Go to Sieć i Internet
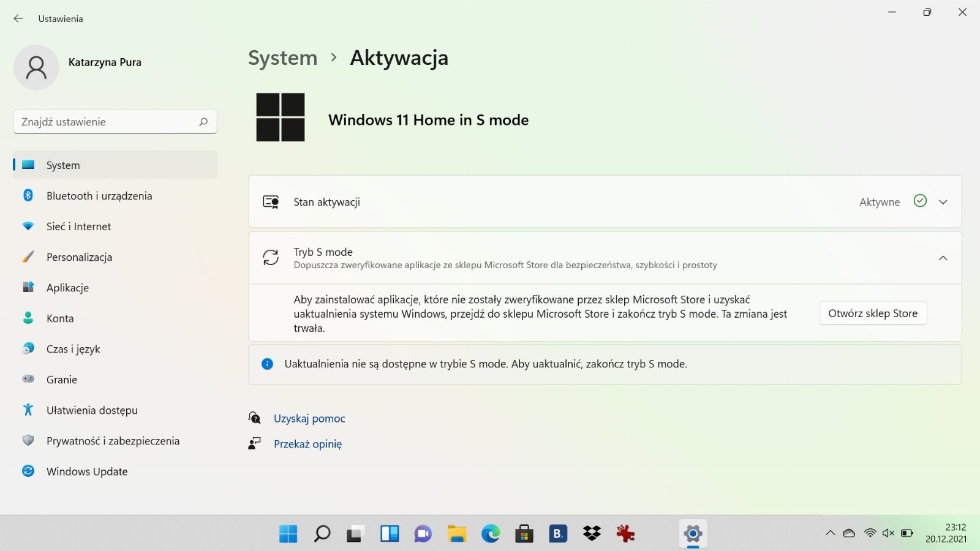Image resolution: width=980 pixels, height=551 pixels. tap(115, 226)
